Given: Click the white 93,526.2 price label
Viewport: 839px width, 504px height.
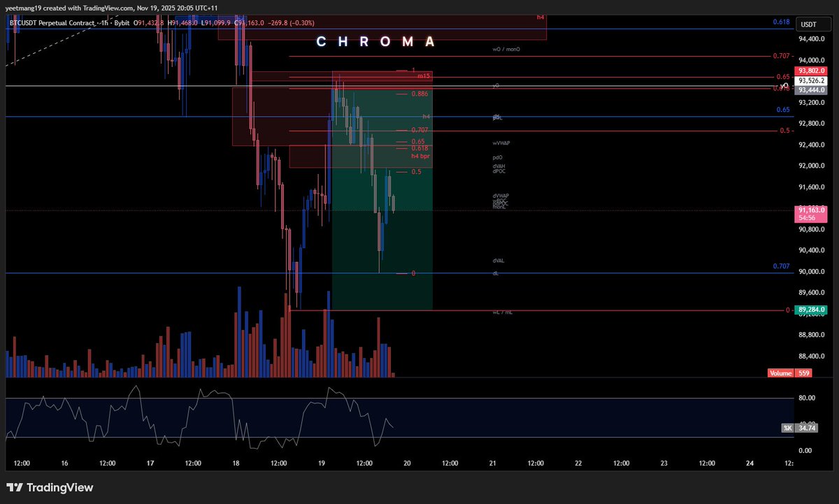Looking at the screenshot, I should 812,80.
